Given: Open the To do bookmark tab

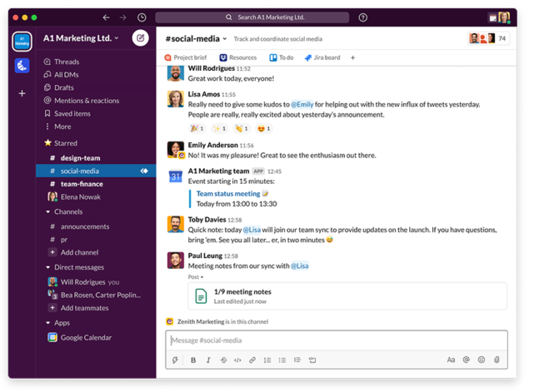Looking at the screenshot, I should point(282,57).
